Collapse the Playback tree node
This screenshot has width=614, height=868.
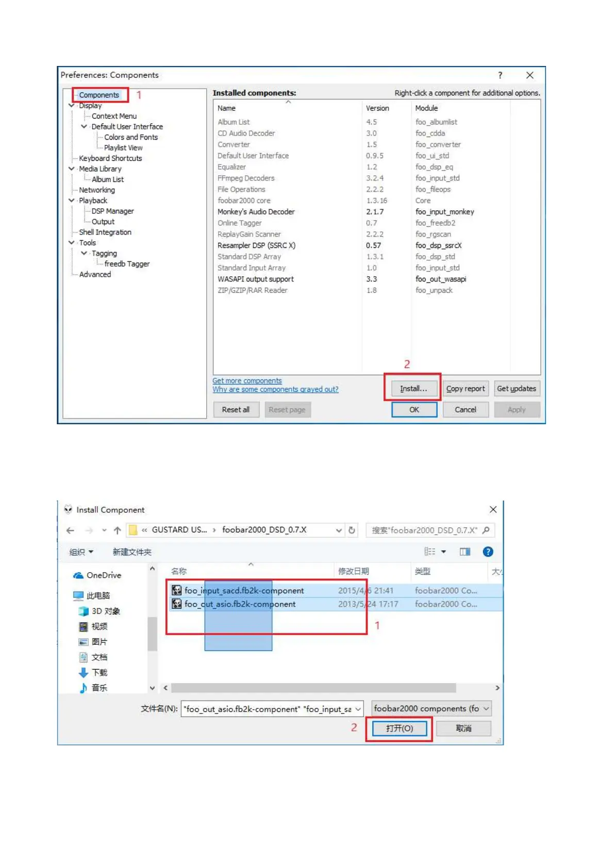point(71,200)
